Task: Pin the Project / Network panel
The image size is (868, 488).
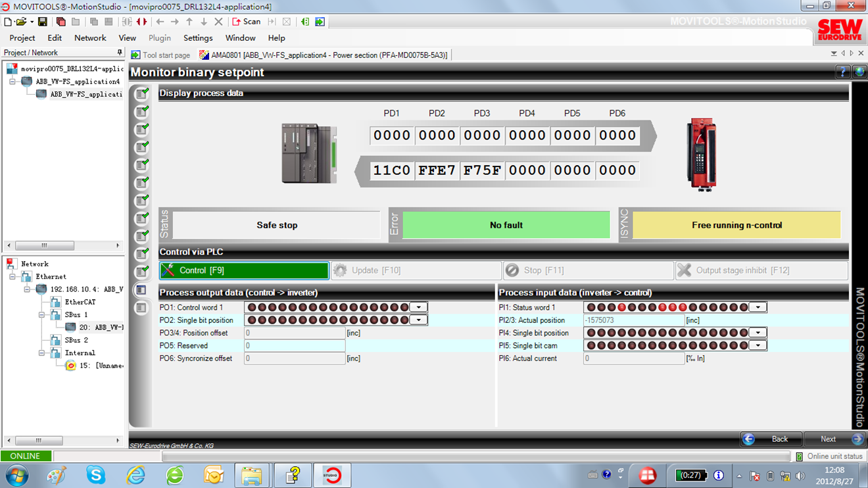Action: [x=119, y=53]
